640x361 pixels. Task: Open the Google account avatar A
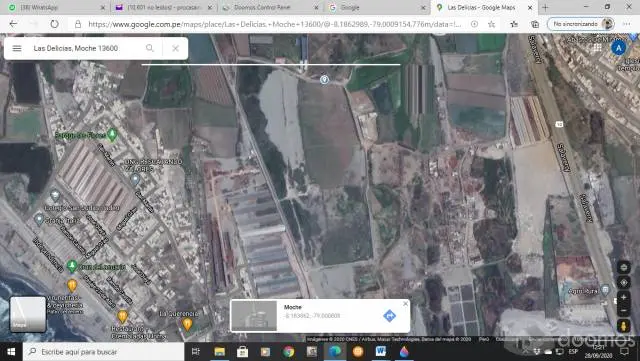pyautogui.click(x=619, y=48)
